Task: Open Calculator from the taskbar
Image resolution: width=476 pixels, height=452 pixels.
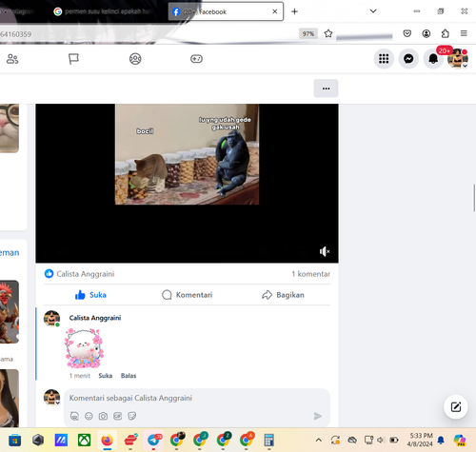Action: tap(268, 441)
